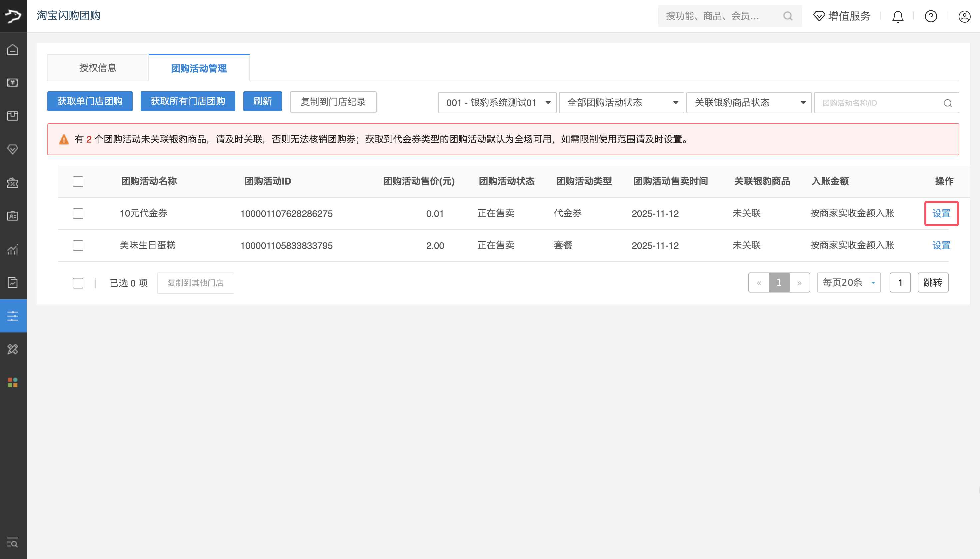The width and height of the screenshot is (980, 559).
Task: Click the bottom sidebar menu search icon
Action: point(13,543)
